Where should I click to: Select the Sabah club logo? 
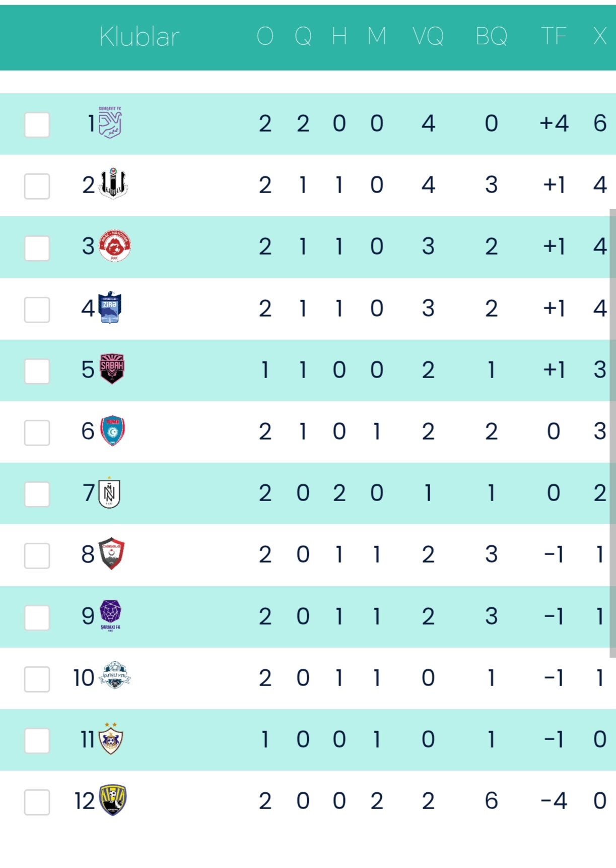pos(112,368)
